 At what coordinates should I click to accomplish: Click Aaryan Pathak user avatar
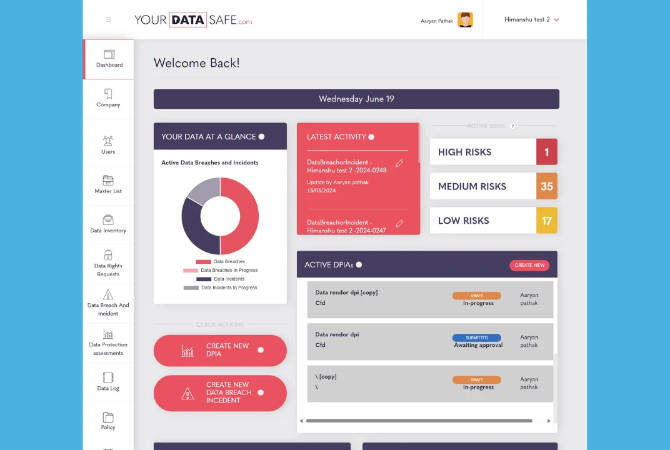[x=465, y=20]
